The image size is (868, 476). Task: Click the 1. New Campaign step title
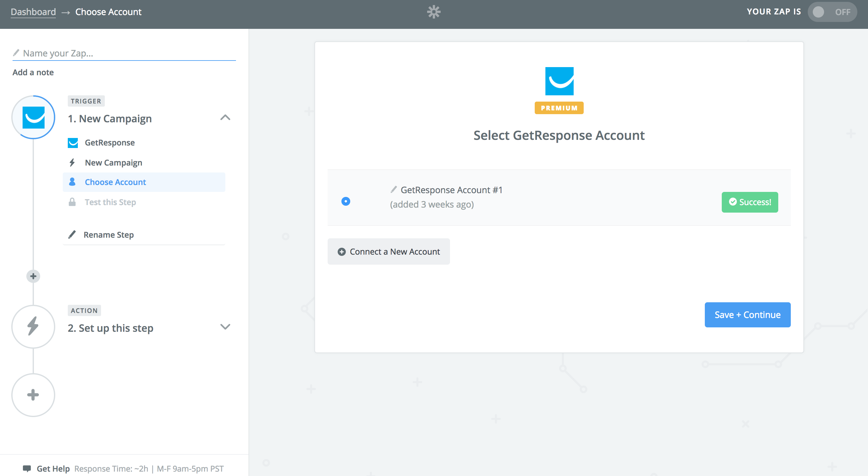coord(110,119)
